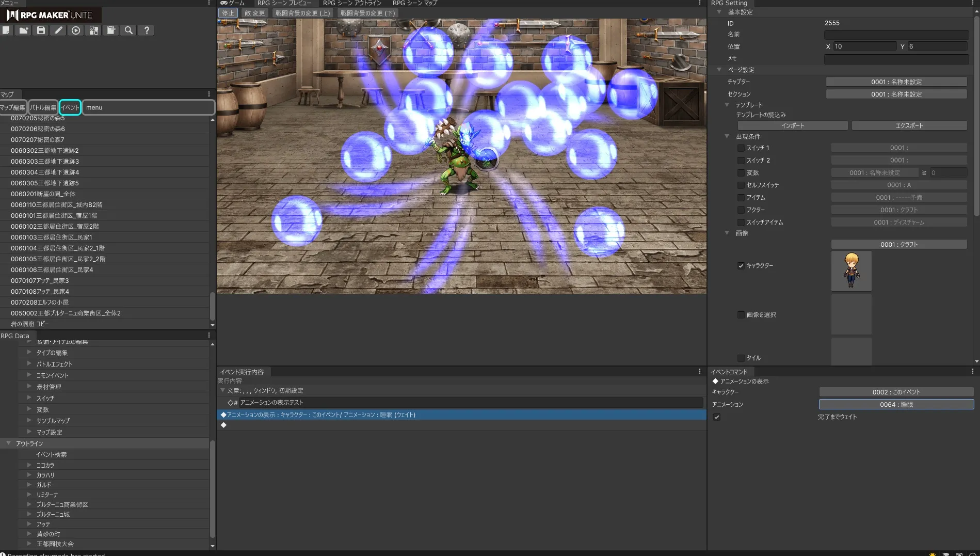The width and height of the screenshot is (980, 556).
Task: Uncheck the 完了までウェイト checkbox
Action: coord(717,417)
